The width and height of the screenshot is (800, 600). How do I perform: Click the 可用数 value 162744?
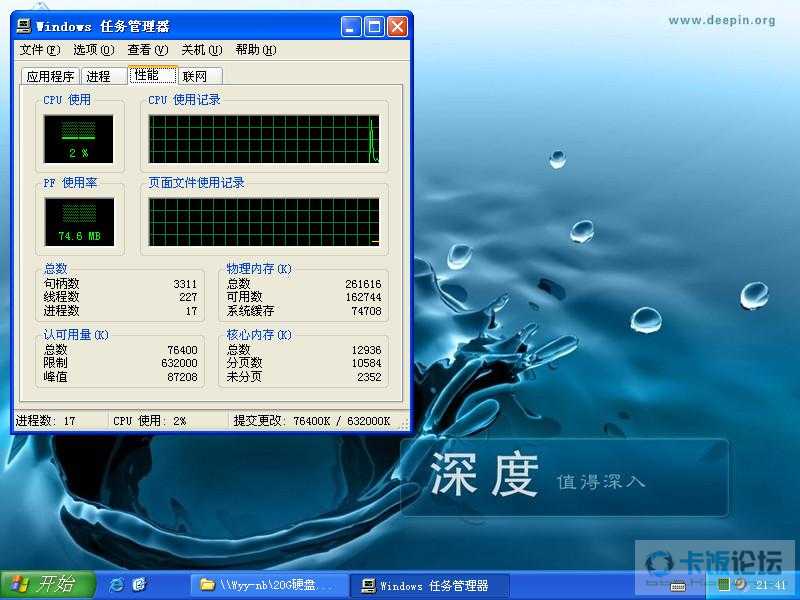click(x=363, y=297)
